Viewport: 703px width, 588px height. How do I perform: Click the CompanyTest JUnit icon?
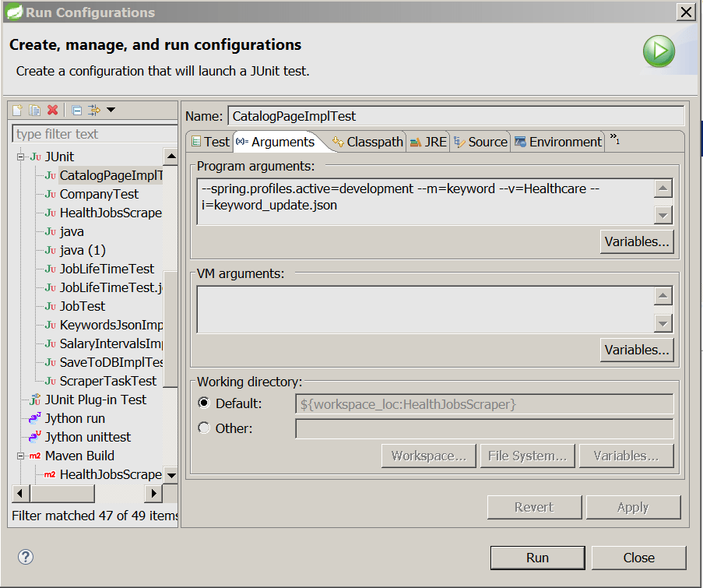pos(50,194)
